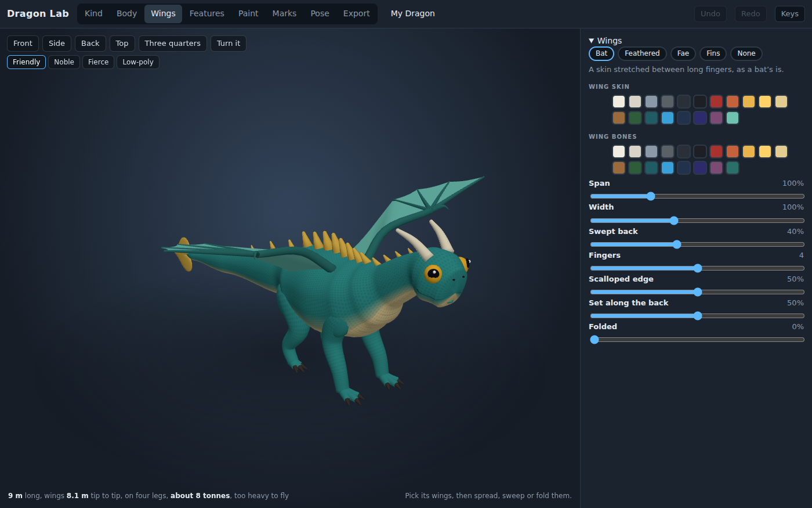
Task: Switch to the Top view
Action: 122,44
